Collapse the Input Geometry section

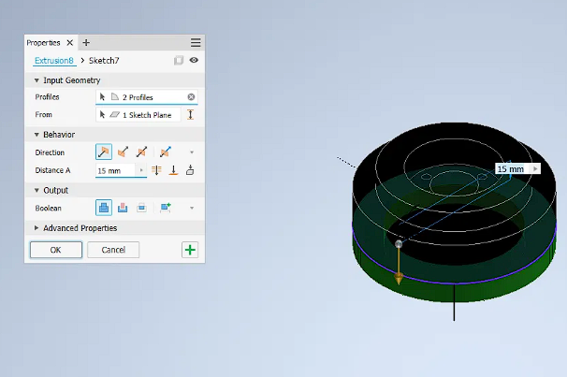(37, 80)
